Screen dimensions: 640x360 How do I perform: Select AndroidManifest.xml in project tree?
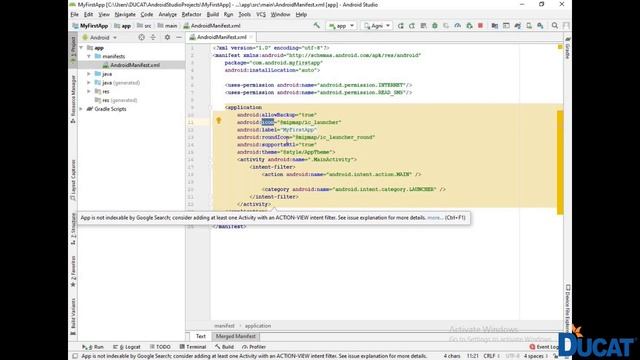coord(131,65)
